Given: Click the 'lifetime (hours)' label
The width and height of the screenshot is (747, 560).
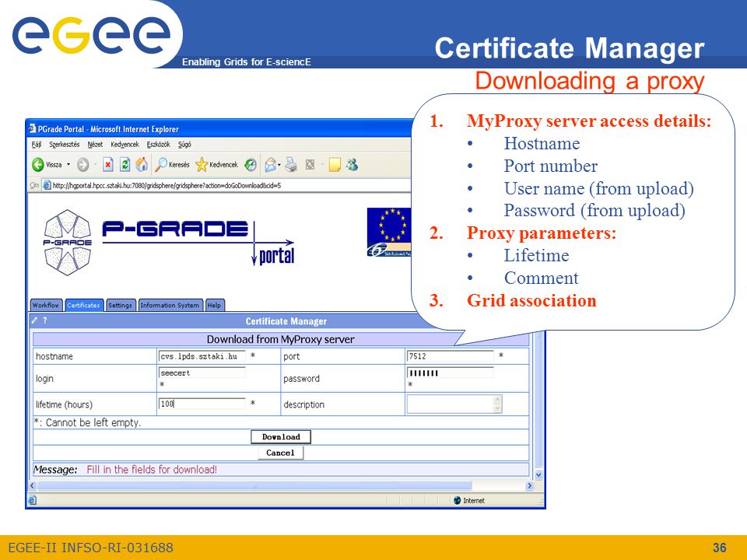Looking at the screenshot, I should click(65, 404).
